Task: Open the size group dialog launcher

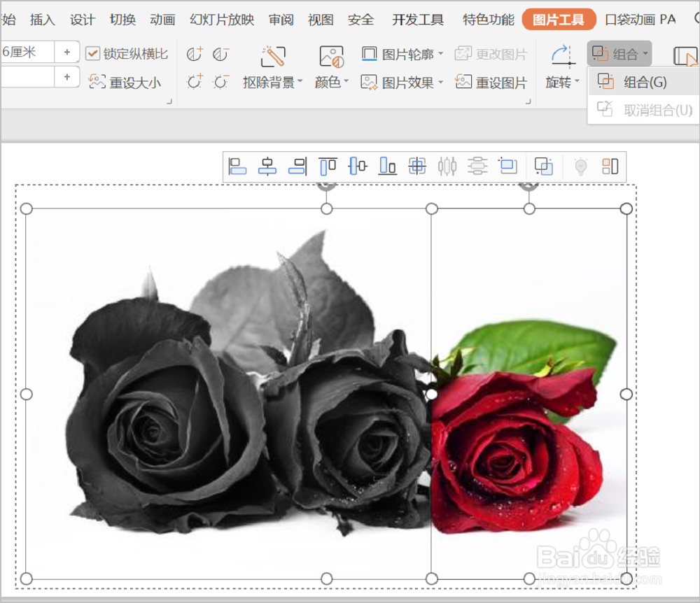Action: coord(169,102)
